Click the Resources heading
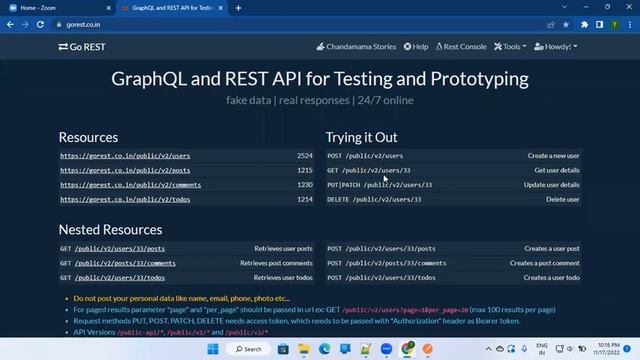 88,137
